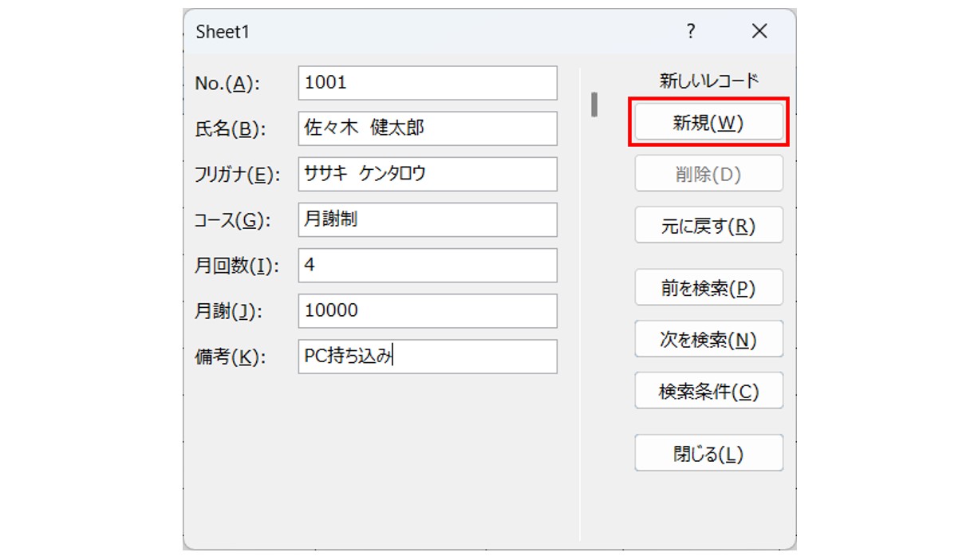Click the 新規(W) button
The image size is (978, 560).
[708, 123]
